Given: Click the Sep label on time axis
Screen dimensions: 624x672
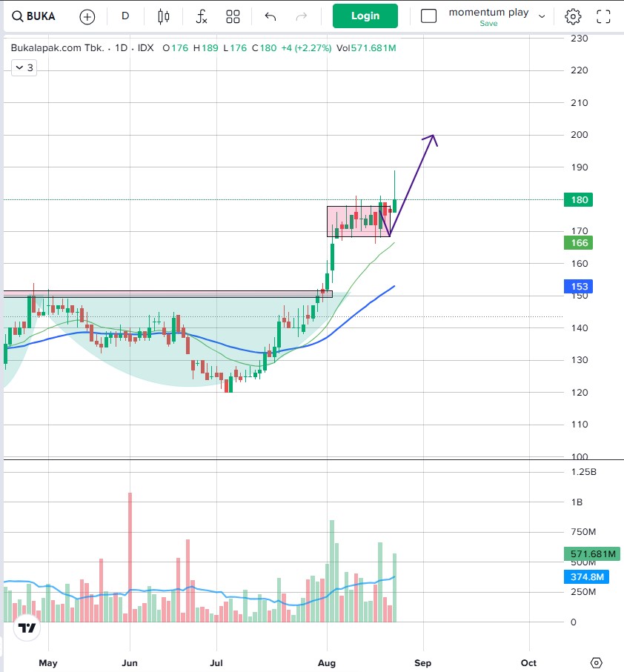Looking at the screenshot, I should point(422,663).
